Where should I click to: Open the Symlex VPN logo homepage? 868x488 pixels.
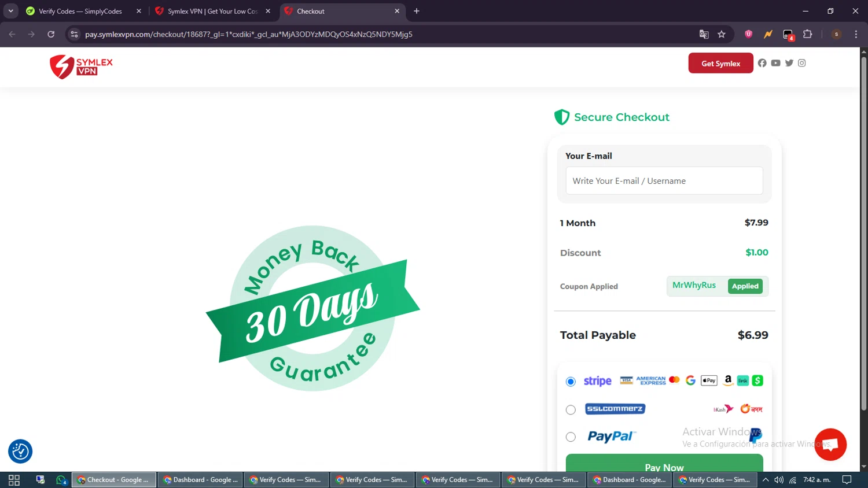pos(81,66)
